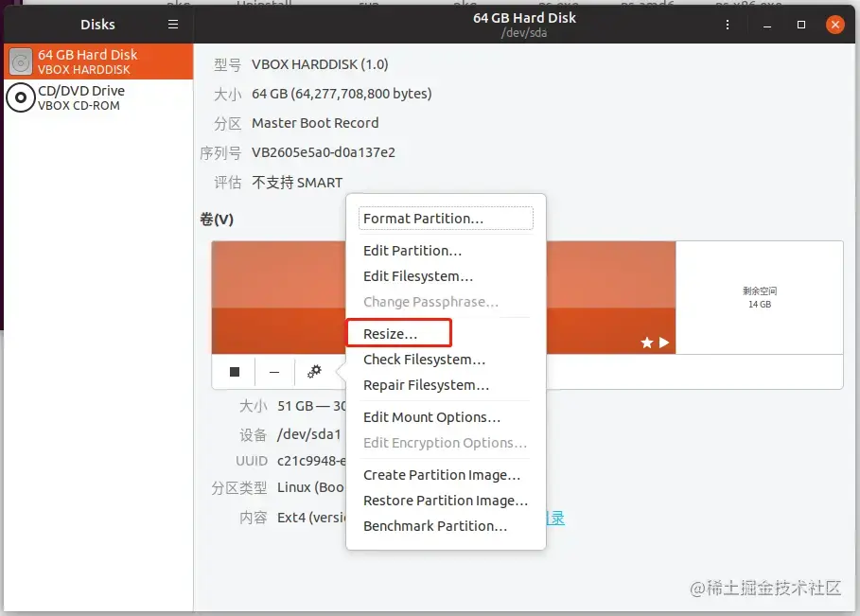Select the CD/DVD Drive in sidebar
This screenshot has height=616, width=860.
(x=98, y=97)
